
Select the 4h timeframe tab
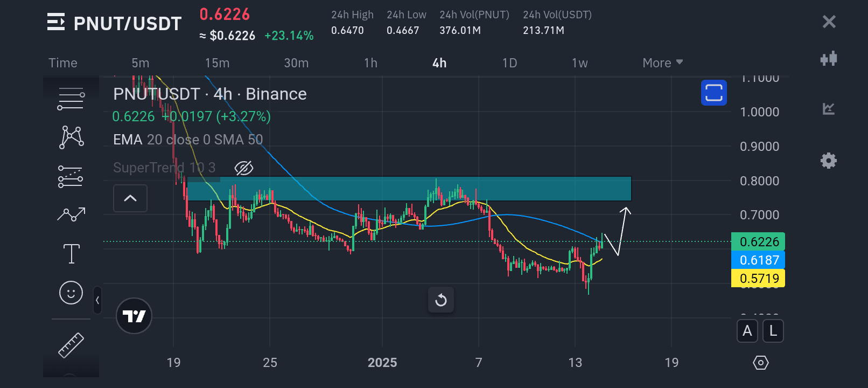[439, 63]
